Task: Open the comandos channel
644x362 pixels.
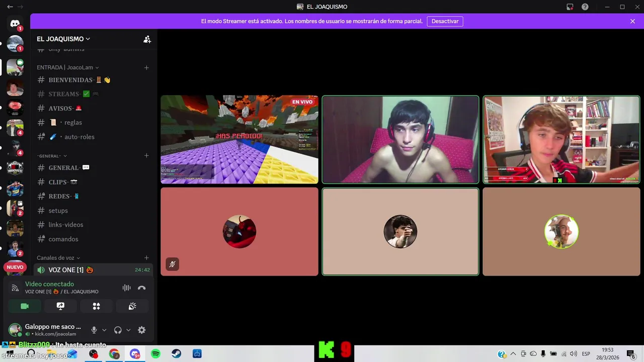Action: (93, 239)
